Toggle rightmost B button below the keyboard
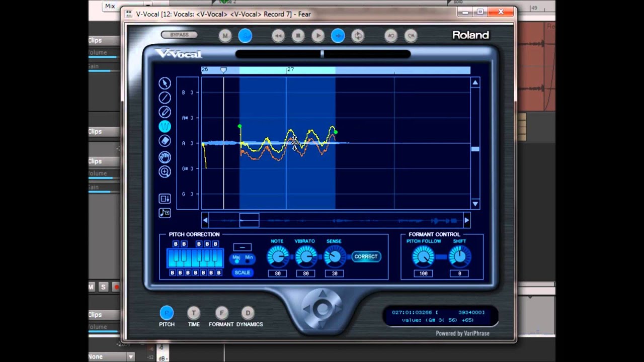The image size is (644, 362). pos(218,273)
